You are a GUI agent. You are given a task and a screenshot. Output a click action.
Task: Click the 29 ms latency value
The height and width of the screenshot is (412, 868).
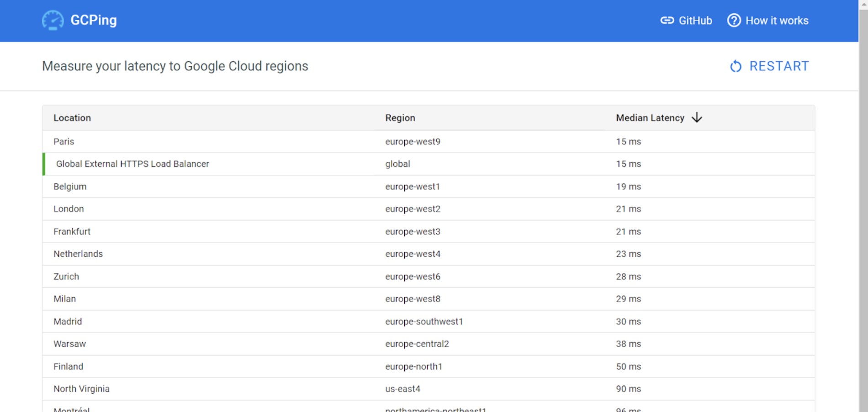pyautogui.click(x=629, y=299)
